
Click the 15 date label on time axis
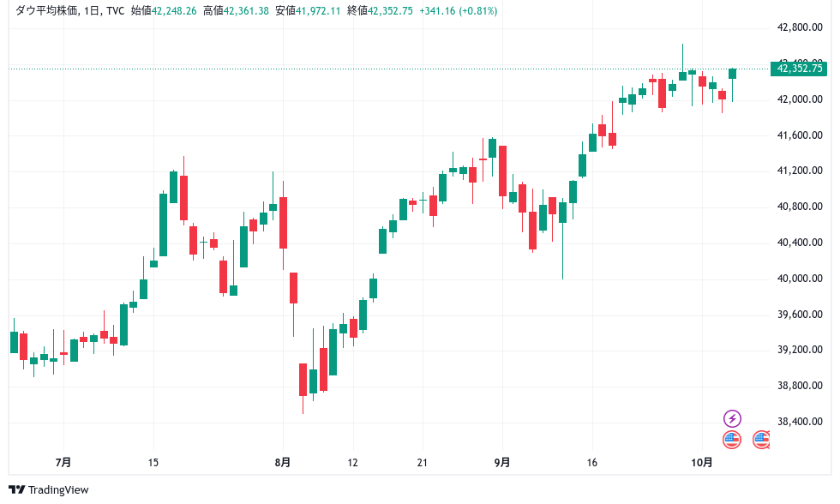point(153,462)
